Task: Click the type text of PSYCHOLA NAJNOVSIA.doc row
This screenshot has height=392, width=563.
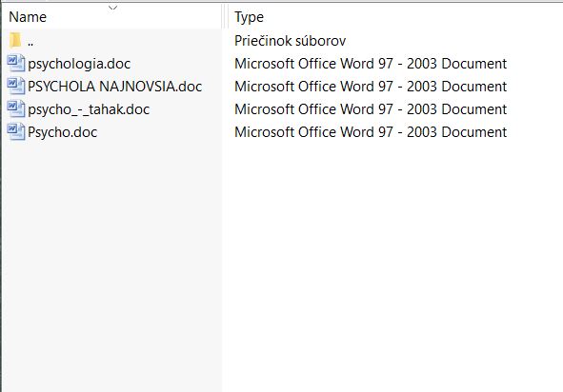Action: point(371,87)
